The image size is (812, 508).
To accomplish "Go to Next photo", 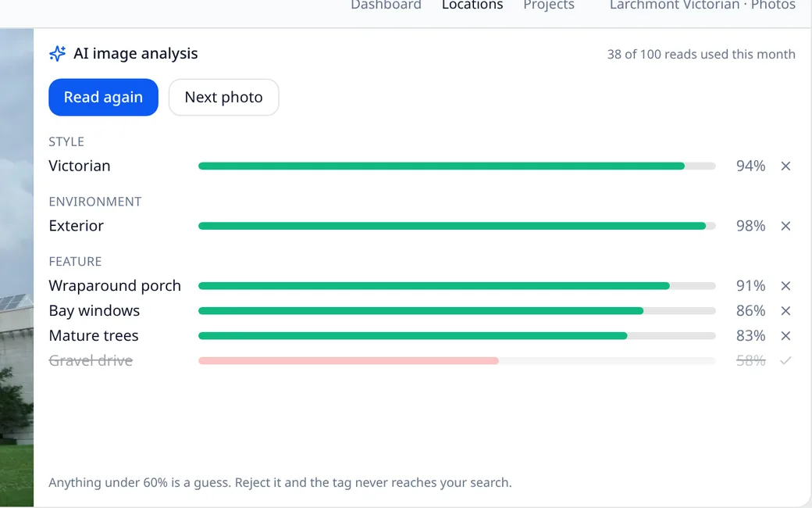I will [x=224, y=98].
